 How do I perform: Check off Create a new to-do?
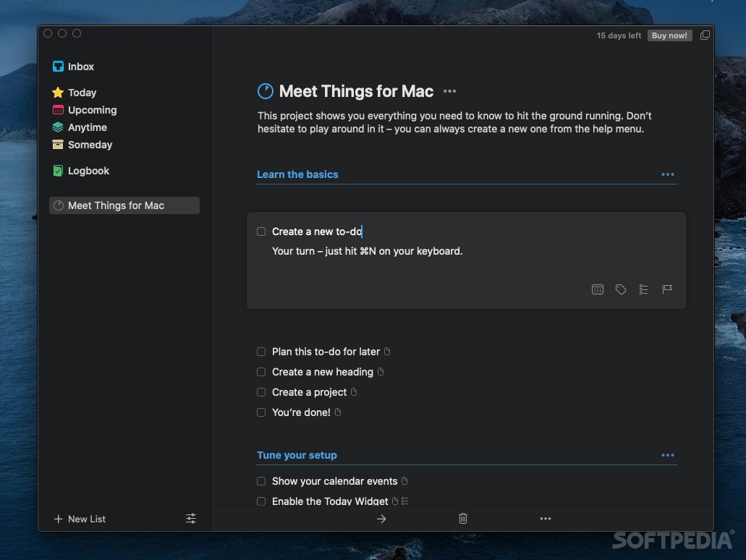coord(261,232)
